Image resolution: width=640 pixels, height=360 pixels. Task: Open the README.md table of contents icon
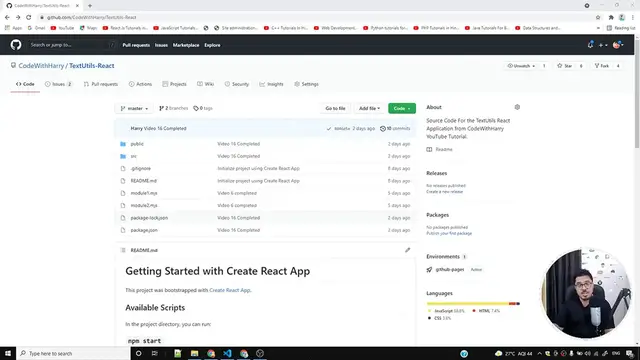pos(123,250)
